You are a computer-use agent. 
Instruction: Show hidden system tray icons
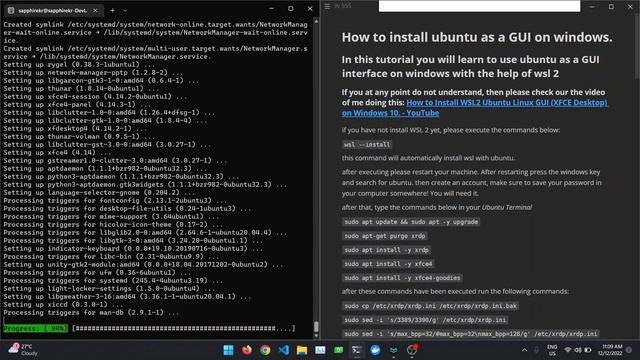[524, 350]
